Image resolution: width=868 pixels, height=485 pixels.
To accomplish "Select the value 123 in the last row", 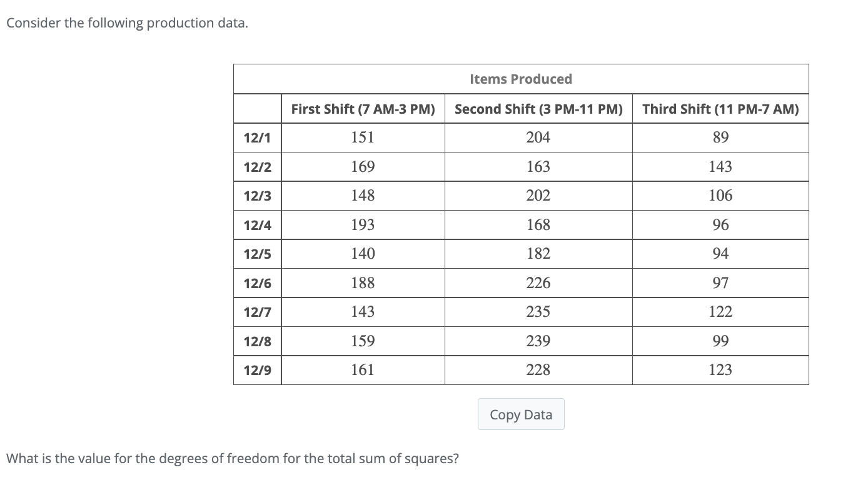I will click(720, 369).
